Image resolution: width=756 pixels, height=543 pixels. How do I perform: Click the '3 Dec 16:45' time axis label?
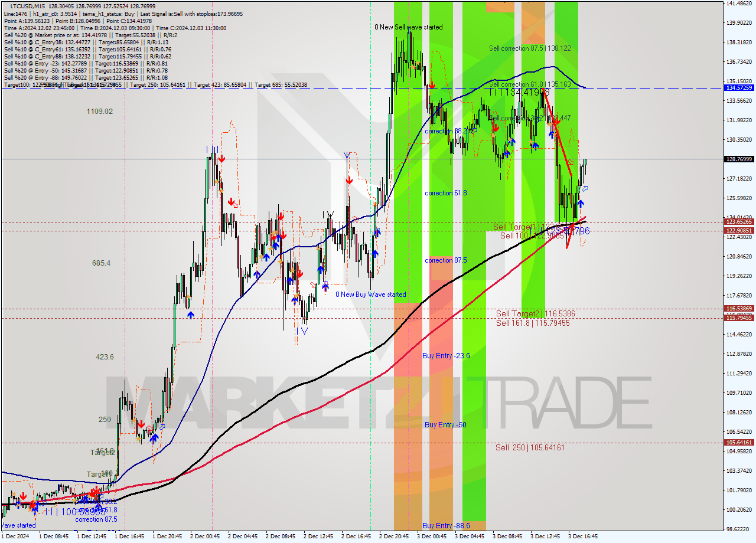click(x=583, y=537)
